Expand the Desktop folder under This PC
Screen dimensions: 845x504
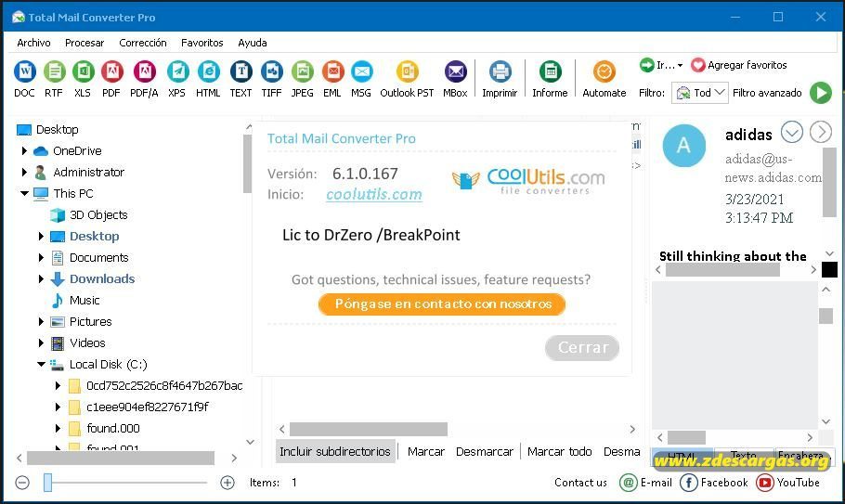[x=41, y=236]
